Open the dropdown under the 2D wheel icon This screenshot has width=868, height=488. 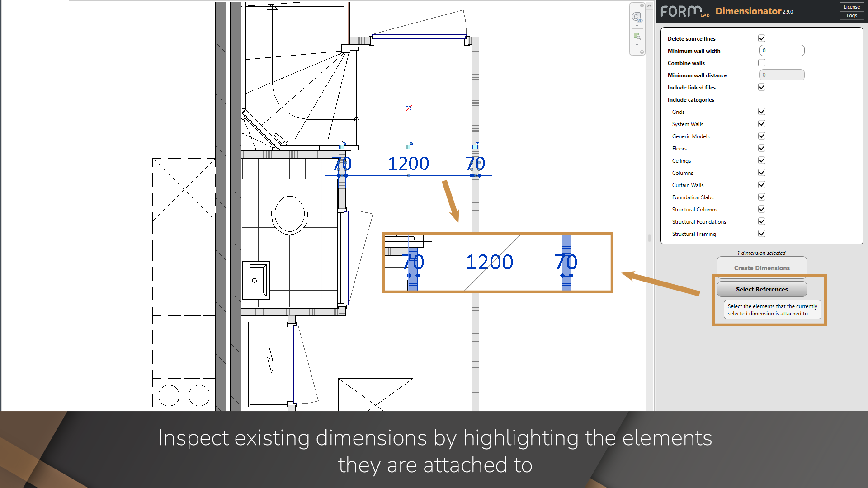tap(637, 26)
